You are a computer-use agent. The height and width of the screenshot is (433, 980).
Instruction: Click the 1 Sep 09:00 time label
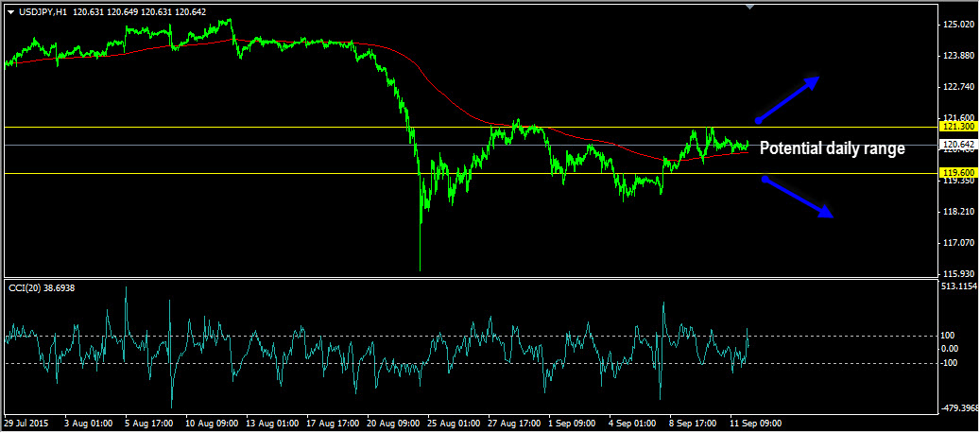coord(573,423)
